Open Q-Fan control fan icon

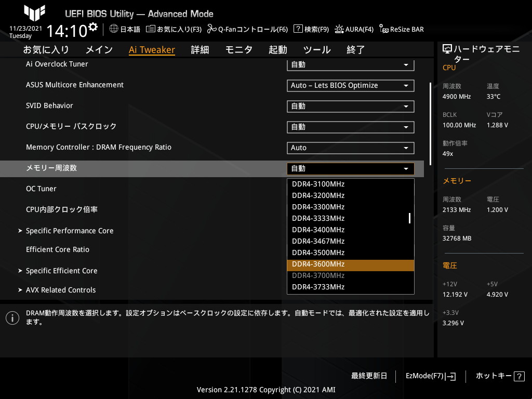(212, 29)
